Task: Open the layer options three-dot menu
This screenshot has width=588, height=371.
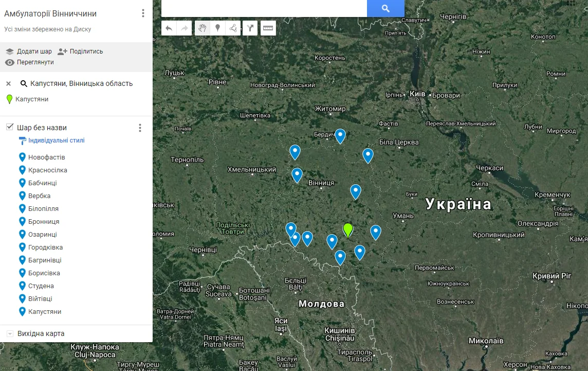Action: point(140,128)
